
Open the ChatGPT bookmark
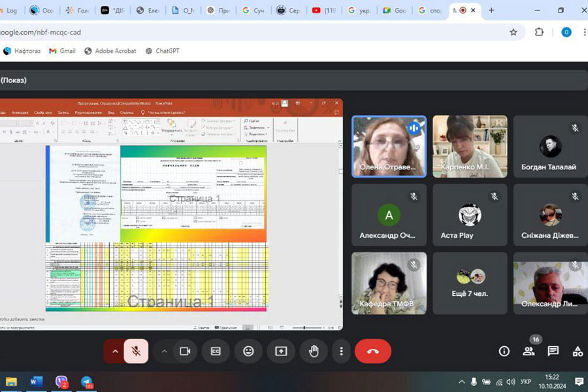(162, 51)
